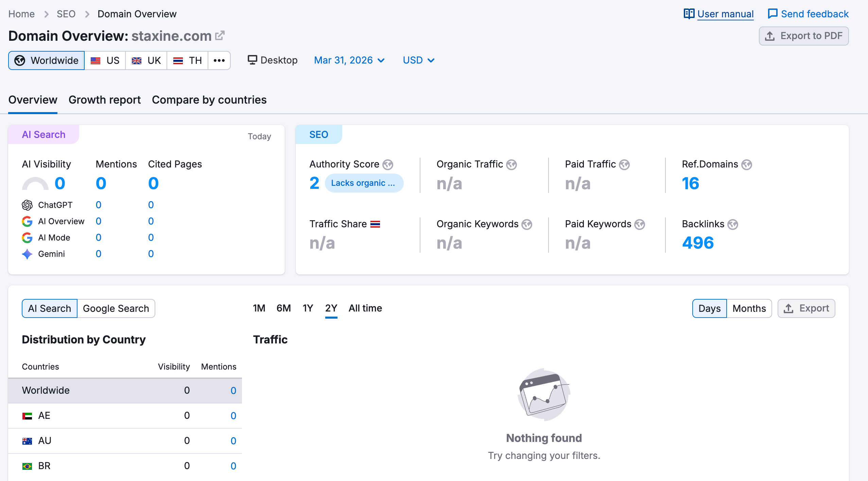Click the Nothing found chart illustration
The width and height of the screenshot is (868, 481).
click(x=544, y=395)
